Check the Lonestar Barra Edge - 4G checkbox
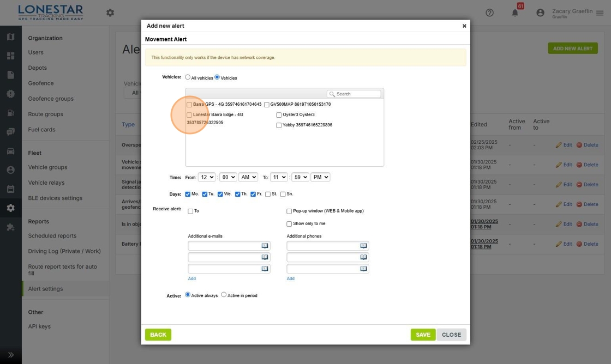 click(189, 115)
